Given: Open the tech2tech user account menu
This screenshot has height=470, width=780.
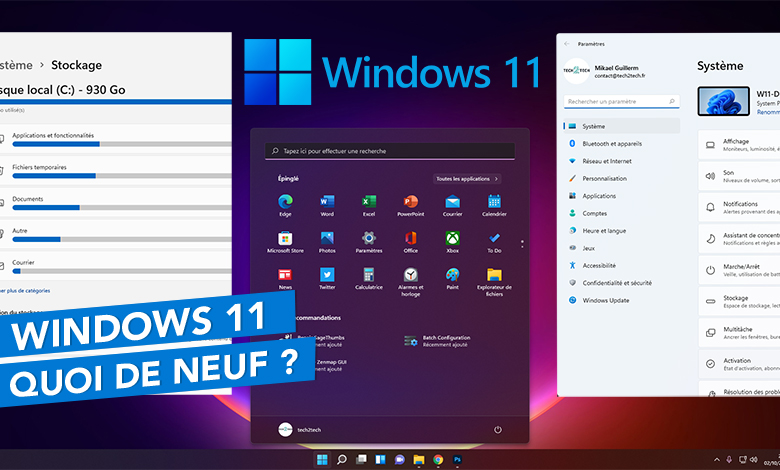Looking at the screenshot, I should click(x=299, y=430).
